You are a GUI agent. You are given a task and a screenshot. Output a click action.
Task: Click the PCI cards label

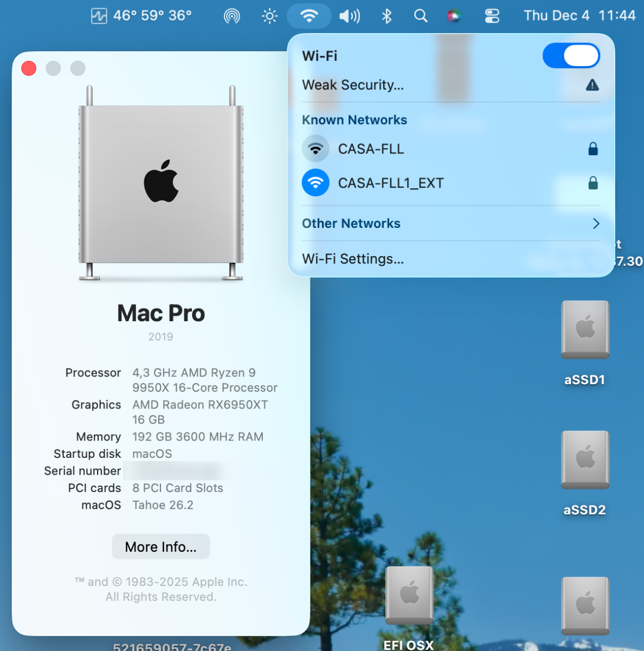tap(95, 488)
